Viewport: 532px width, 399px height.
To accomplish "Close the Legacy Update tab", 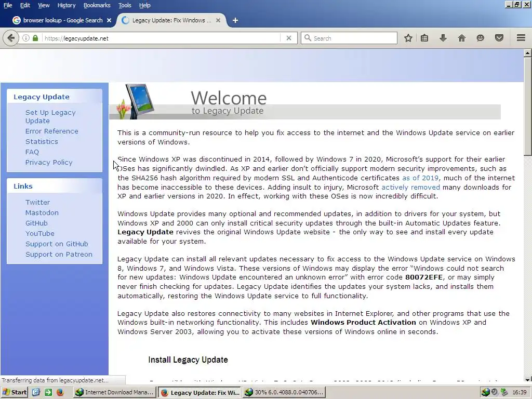I will [x=218, y=20].
